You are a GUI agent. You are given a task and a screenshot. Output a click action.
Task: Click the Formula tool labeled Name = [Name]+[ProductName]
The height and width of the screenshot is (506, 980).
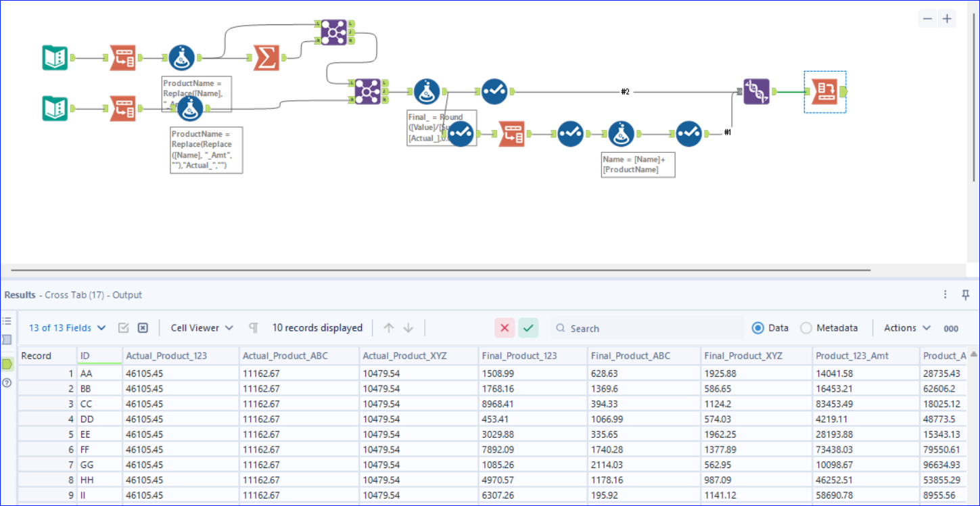pyautogui.click(x=621, y=133)
